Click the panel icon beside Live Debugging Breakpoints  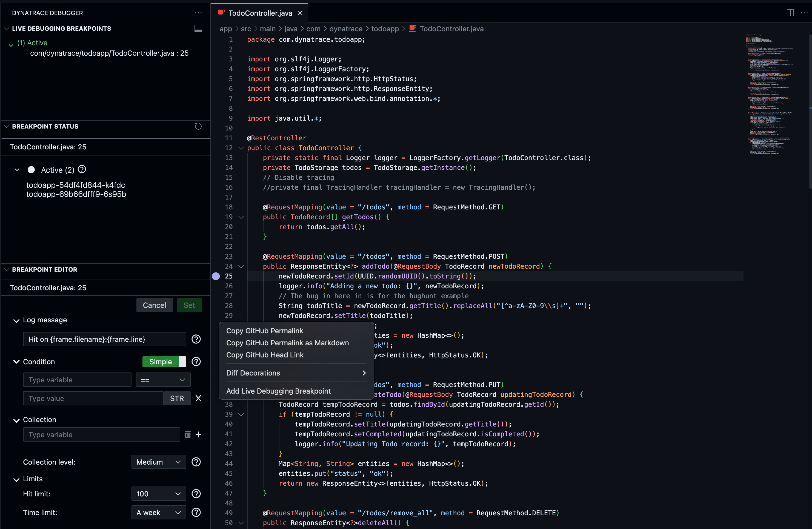pos(198,28)
